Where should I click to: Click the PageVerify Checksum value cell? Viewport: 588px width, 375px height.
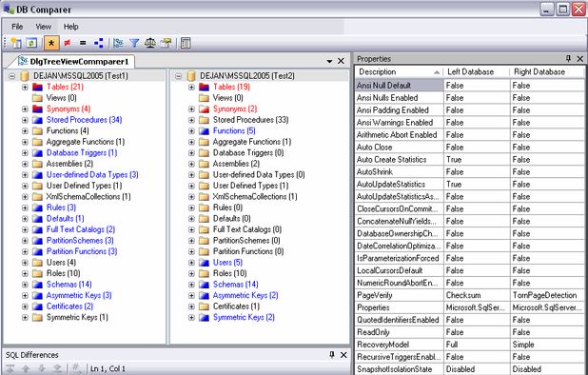pos(477,295)
